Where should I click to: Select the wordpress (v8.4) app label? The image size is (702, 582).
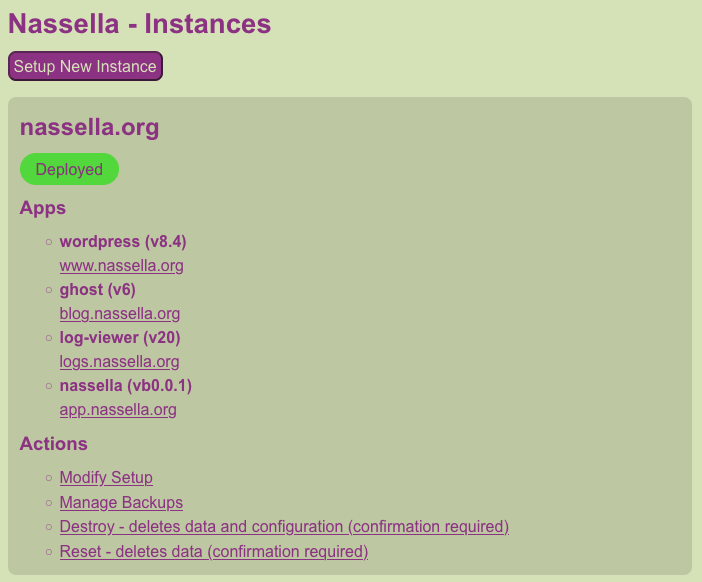coord(123,242)
